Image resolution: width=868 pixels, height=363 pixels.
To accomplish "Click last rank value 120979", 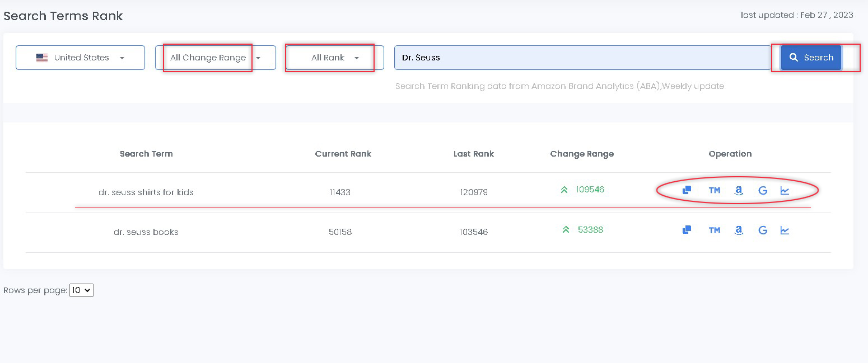I will pyautogui.click(x=474, y=192).
